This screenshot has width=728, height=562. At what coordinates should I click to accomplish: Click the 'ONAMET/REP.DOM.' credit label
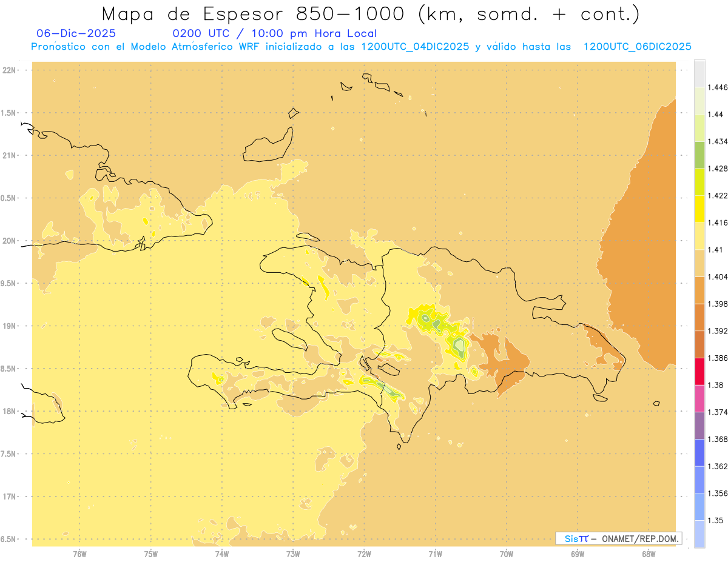639,538
